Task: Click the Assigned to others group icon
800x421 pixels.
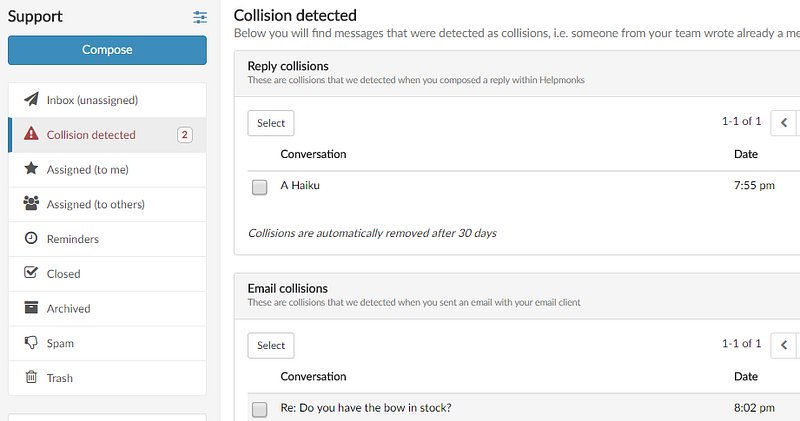Action: point(31,203)
